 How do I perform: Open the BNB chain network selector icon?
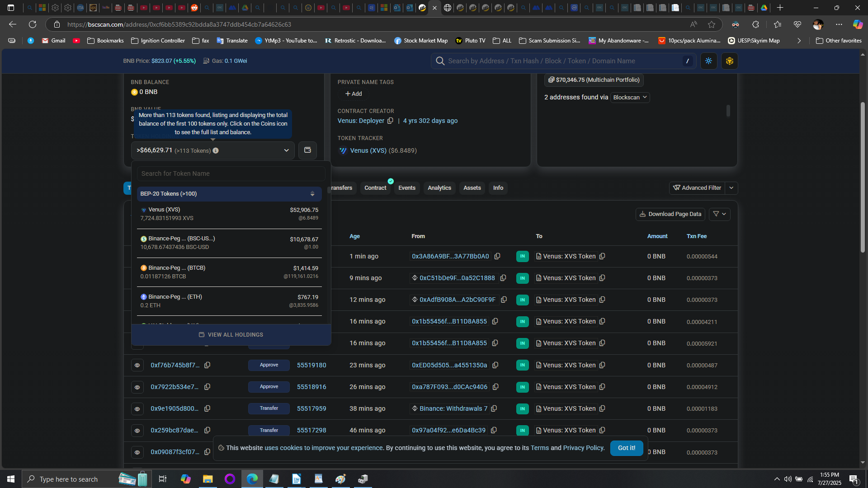[730, 61]
